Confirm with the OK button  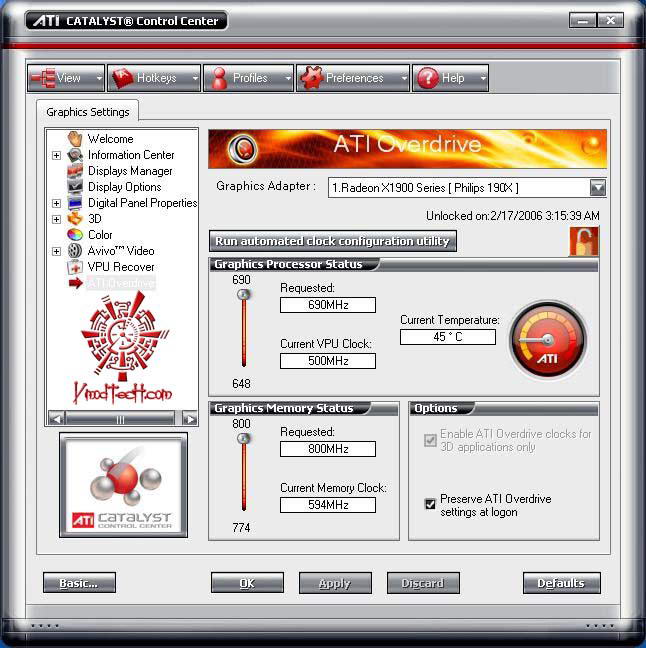pyautogui.click(x=247, y=583)
